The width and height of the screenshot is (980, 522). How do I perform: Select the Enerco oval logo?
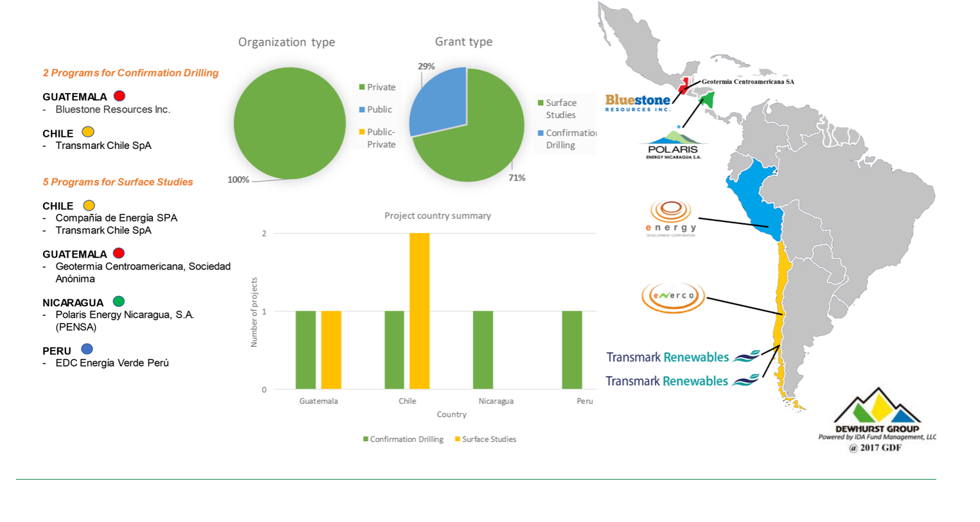673,297
